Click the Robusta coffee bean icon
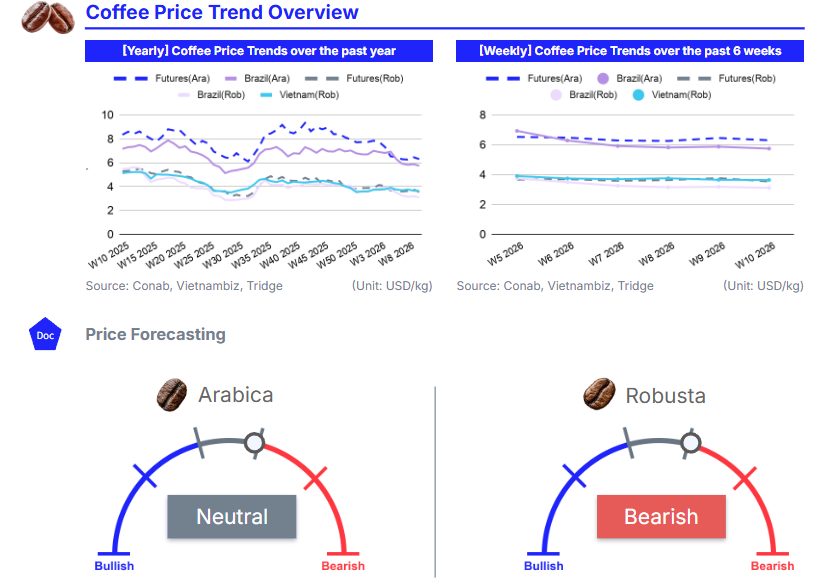 (599, 395)
